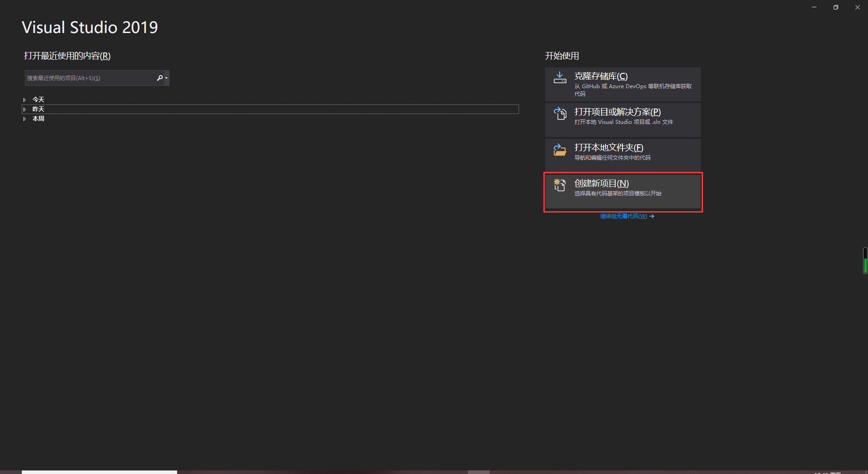Open 克隆存储库(C) option
The height and width of the screenshot is (474, 868).
coord(623,84)
